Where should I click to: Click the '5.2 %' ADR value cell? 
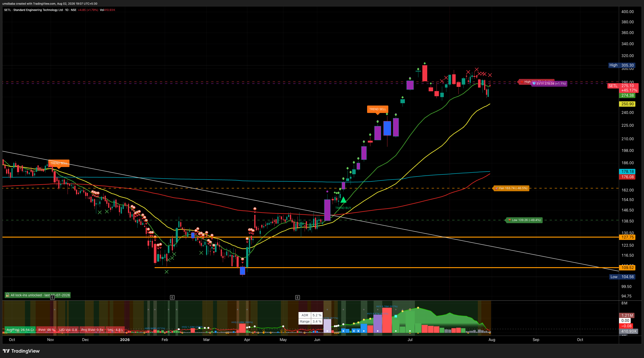[x=317, y=315]
